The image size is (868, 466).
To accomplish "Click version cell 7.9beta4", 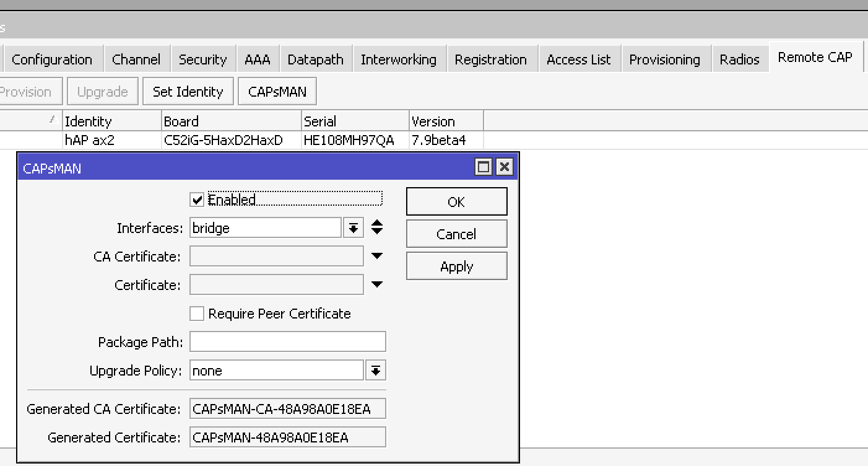I will click(x=439, y=140).
